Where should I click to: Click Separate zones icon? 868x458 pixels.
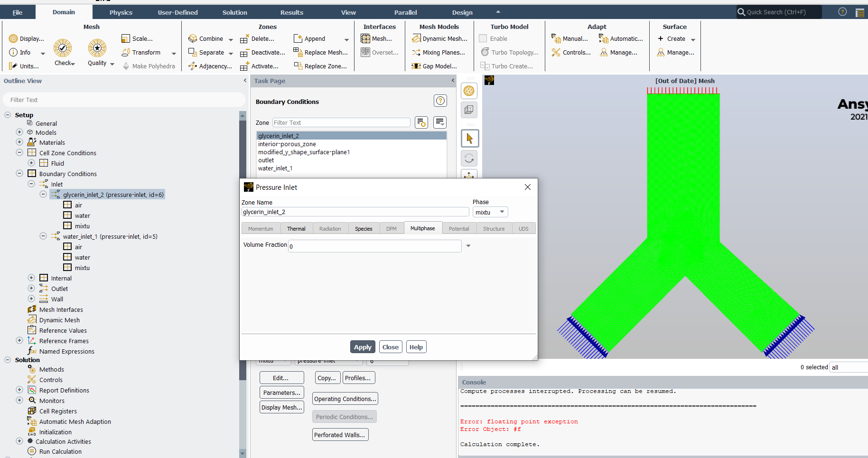tap(193, 52)
